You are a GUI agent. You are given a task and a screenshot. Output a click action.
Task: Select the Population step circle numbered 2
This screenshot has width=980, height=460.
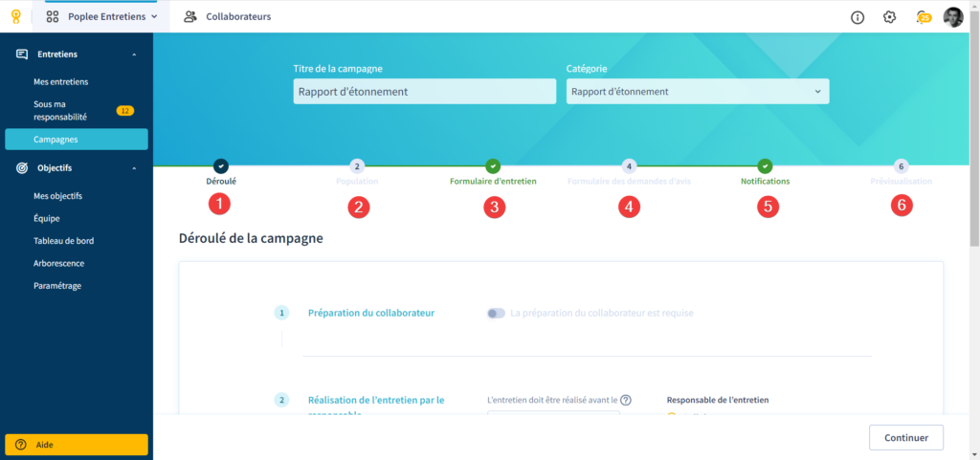click(x=357, y=166)
